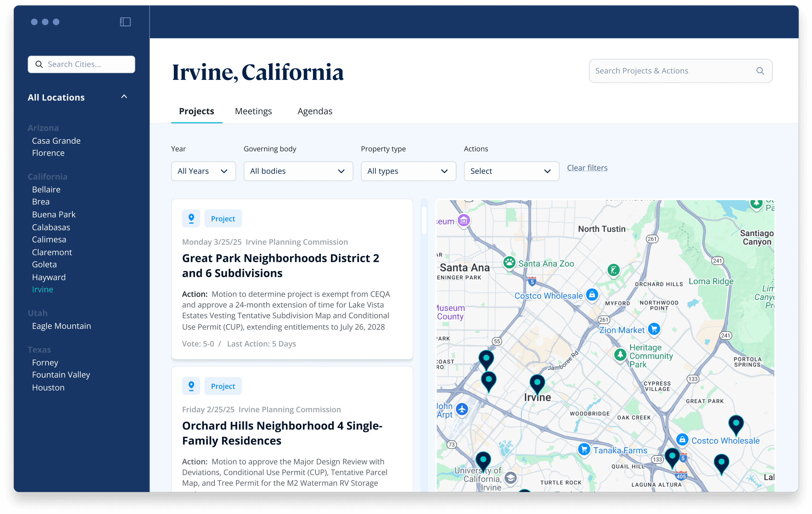Screen dimensions: 812x514
Task: Open the All bodies governing body dropdown
Action: tap(298, 171)
